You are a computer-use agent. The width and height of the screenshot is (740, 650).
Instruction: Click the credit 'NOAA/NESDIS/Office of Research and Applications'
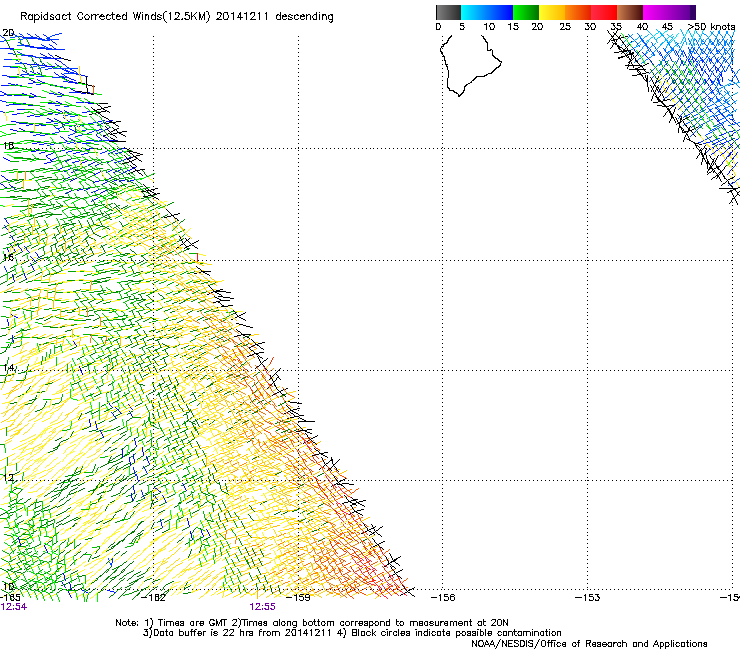click(589, 644)
